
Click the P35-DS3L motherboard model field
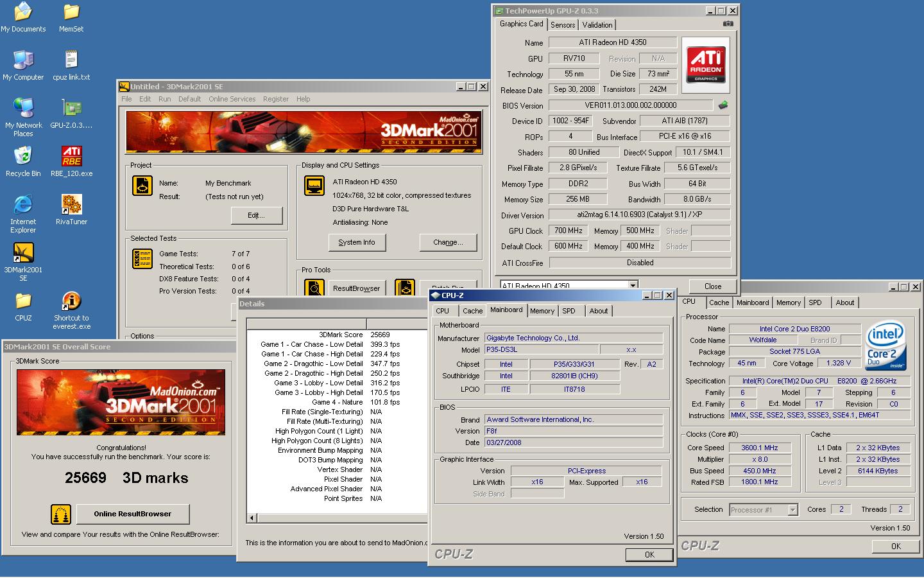pos(541,349)
